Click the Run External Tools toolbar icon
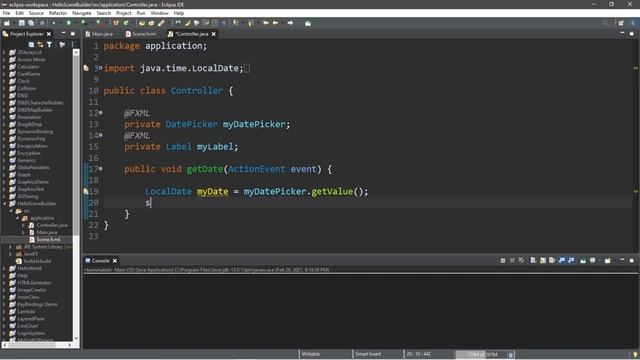Viewport: 640px width, 360px height. coord(99,23)
